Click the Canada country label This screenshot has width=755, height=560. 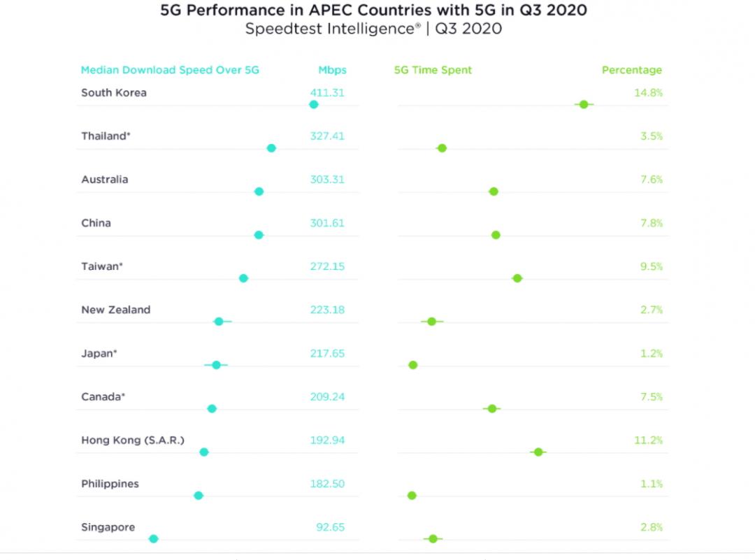pyautogui.click(x=103, y=397)
